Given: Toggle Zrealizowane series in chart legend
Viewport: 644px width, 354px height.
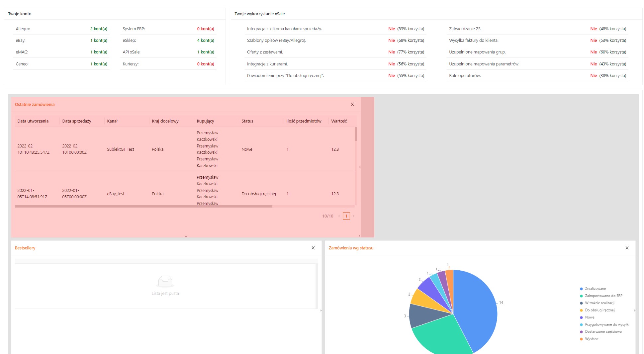Looking at the screenshot, I should (595, 289).
